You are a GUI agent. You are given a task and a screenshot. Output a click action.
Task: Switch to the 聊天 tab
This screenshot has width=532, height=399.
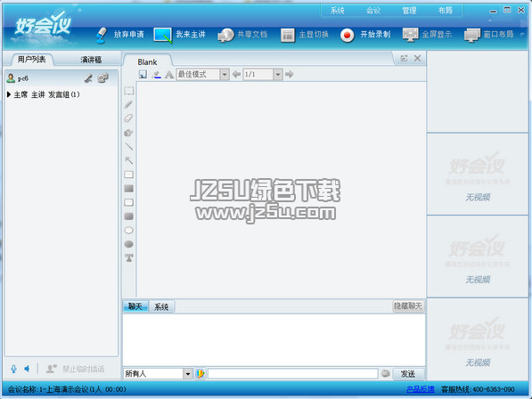(x=135, y=306)
